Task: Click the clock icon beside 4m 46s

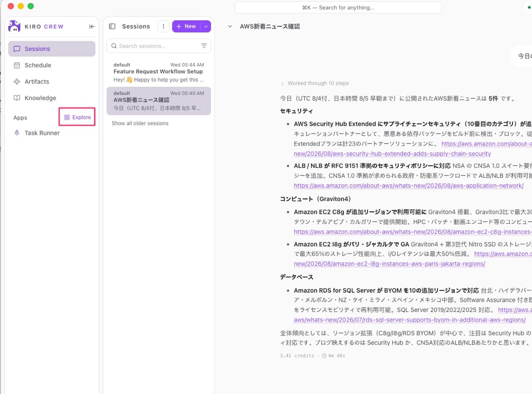Action: tap(324, 356)
